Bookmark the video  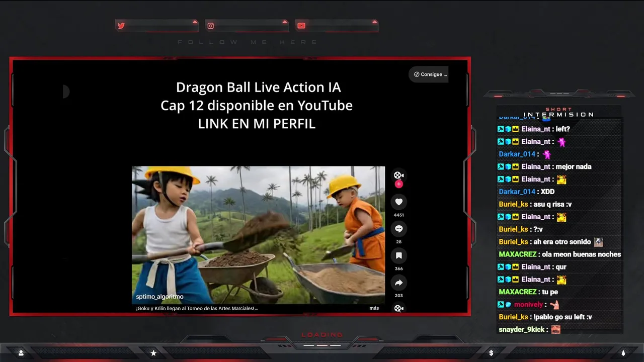coord(398,255)
